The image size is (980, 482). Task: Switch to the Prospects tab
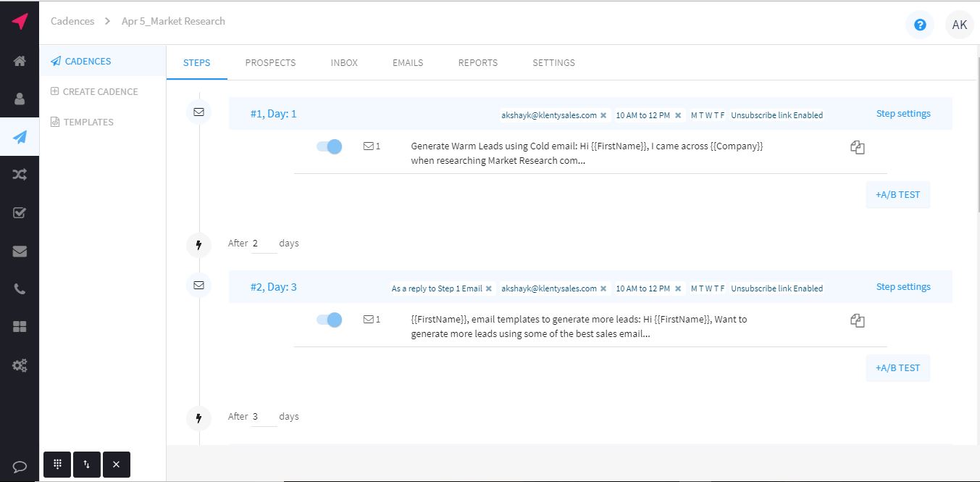pyautogui.click(x=270, y=62)
